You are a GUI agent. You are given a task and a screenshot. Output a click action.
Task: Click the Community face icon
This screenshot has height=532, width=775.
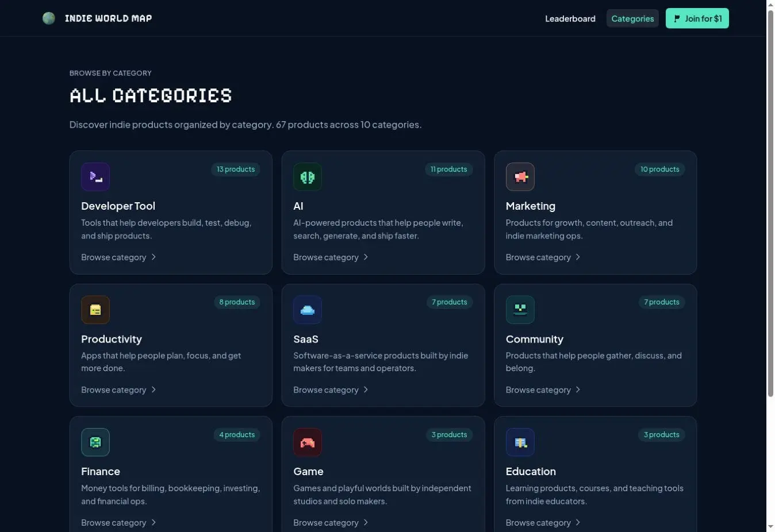pos(520,310)
